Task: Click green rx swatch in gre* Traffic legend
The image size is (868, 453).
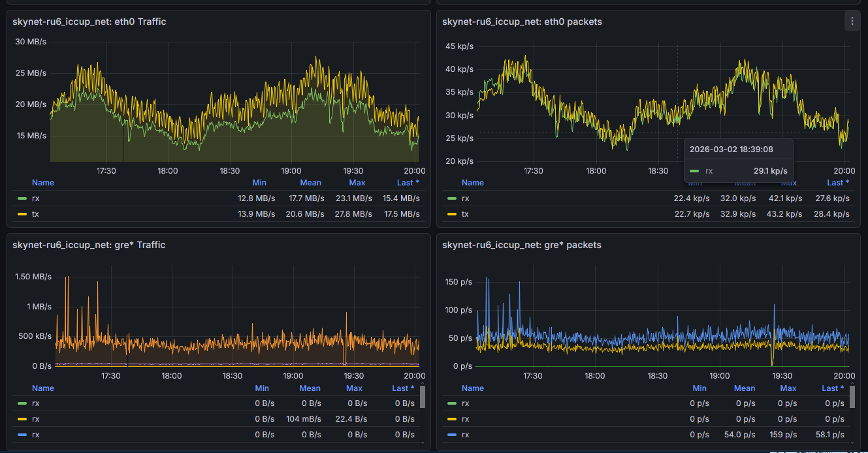Action: [x=22, y=403]
